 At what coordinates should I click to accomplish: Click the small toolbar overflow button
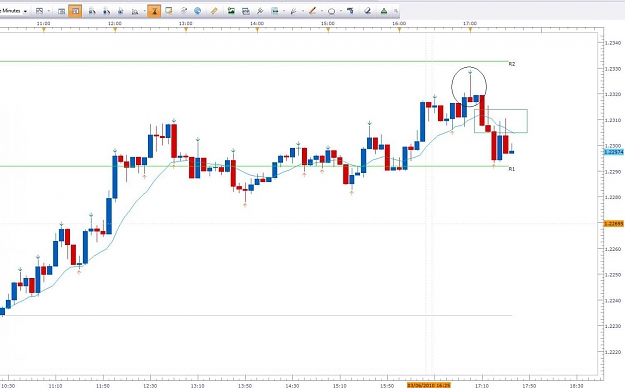point(396,11)
